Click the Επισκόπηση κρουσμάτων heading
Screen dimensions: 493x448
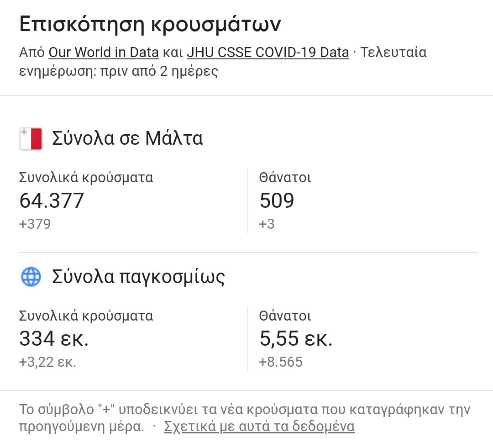(150, 24)
